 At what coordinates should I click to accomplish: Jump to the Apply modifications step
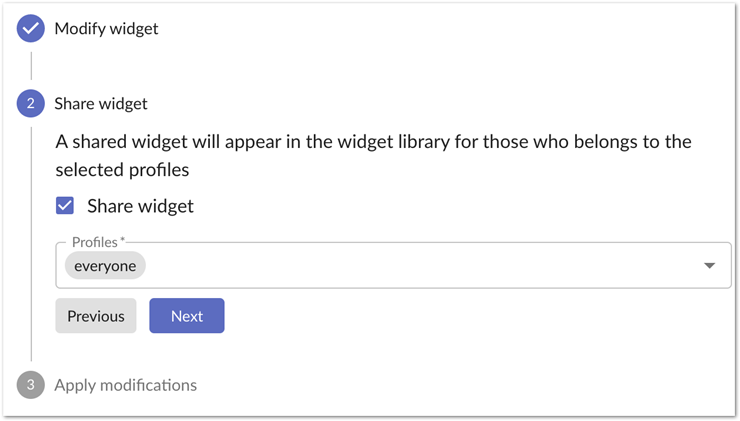pyautogui.click(x=125, y=385)
